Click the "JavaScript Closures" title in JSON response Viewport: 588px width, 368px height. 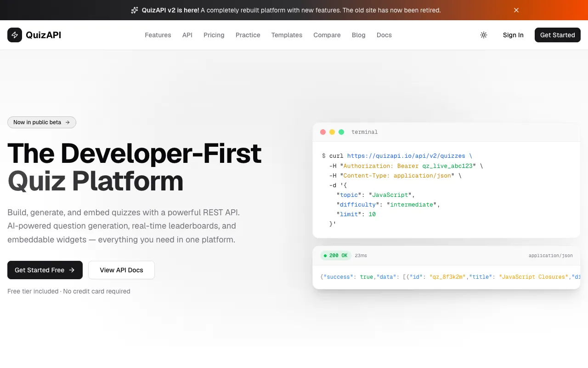(534, 277)
